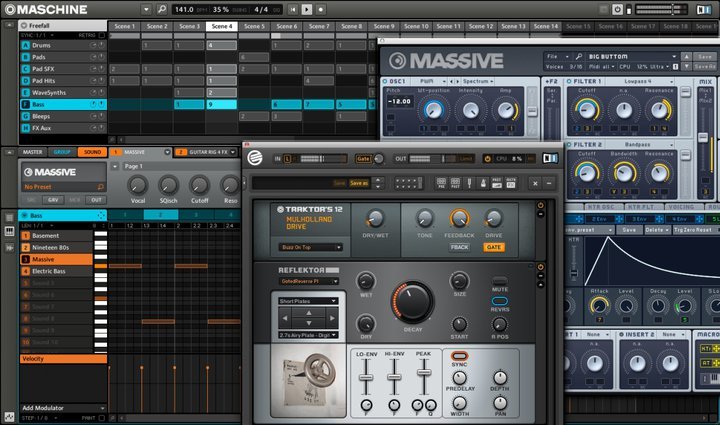Click the Guitar Rig logo icon
The height and width of the screenshot is (425, 720).
pos(255,158)
